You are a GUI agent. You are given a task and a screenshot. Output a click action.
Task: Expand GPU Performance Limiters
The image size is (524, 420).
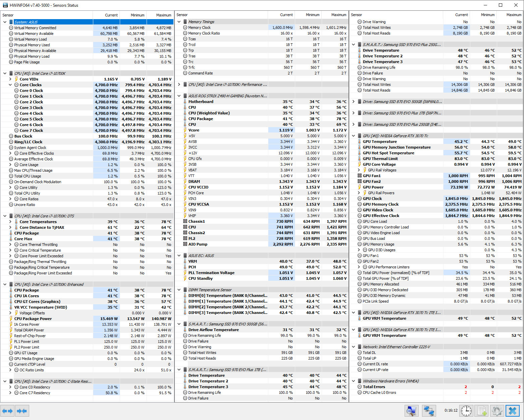pos(359,267)
